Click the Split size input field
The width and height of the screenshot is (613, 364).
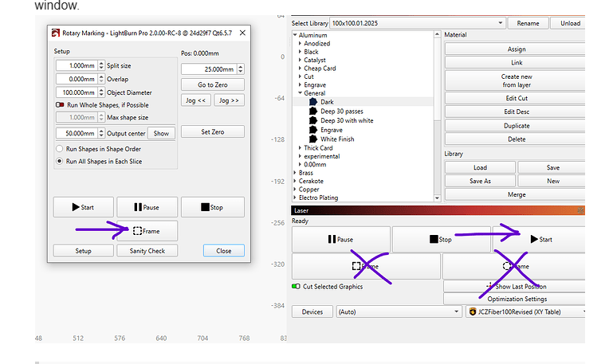coord(77,65)
